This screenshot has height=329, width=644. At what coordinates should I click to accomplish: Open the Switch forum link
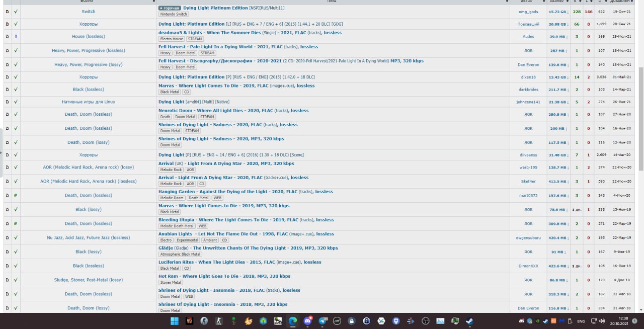pyautogui.click(x=89, y=12)
